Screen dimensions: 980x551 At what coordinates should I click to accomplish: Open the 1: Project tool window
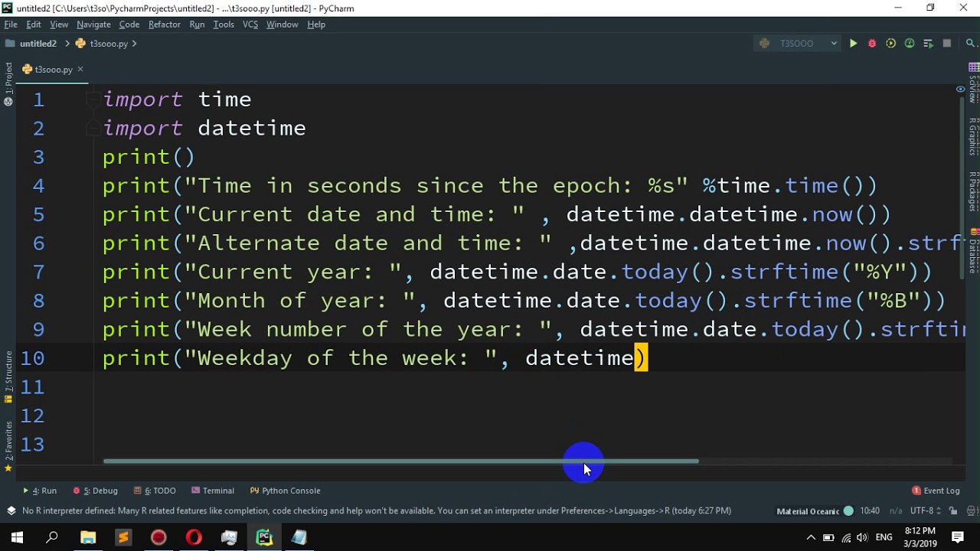[8, 78]
